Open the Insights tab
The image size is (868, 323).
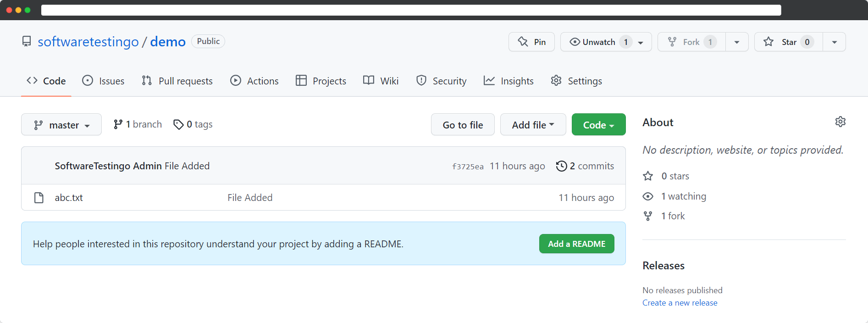coord(509,81)
